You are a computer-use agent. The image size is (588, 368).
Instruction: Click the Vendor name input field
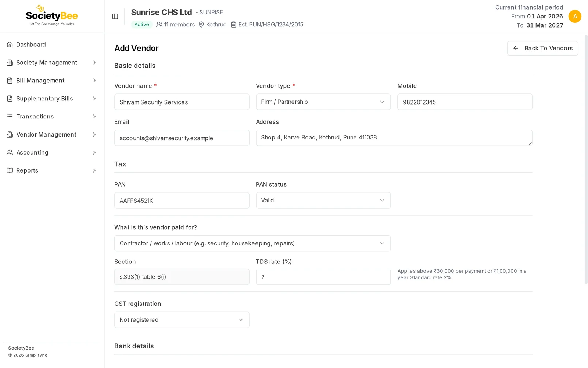pyautogui.click(x=182, y=102)
